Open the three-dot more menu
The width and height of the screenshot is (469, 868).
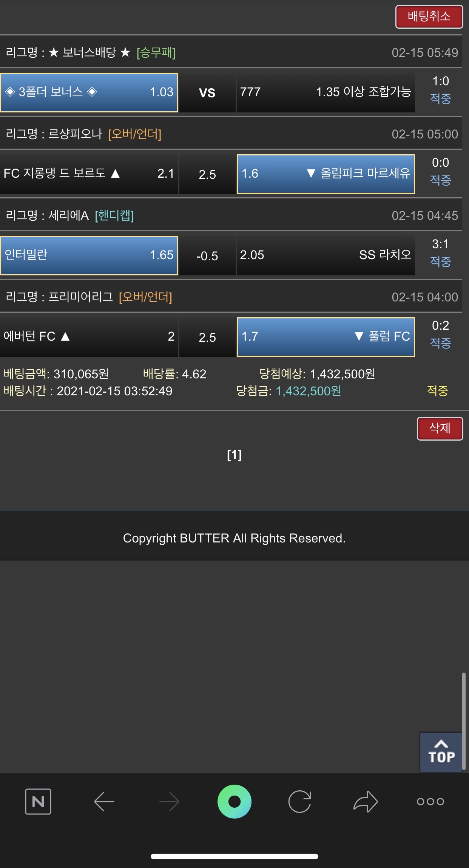click(x=430, y=801)
